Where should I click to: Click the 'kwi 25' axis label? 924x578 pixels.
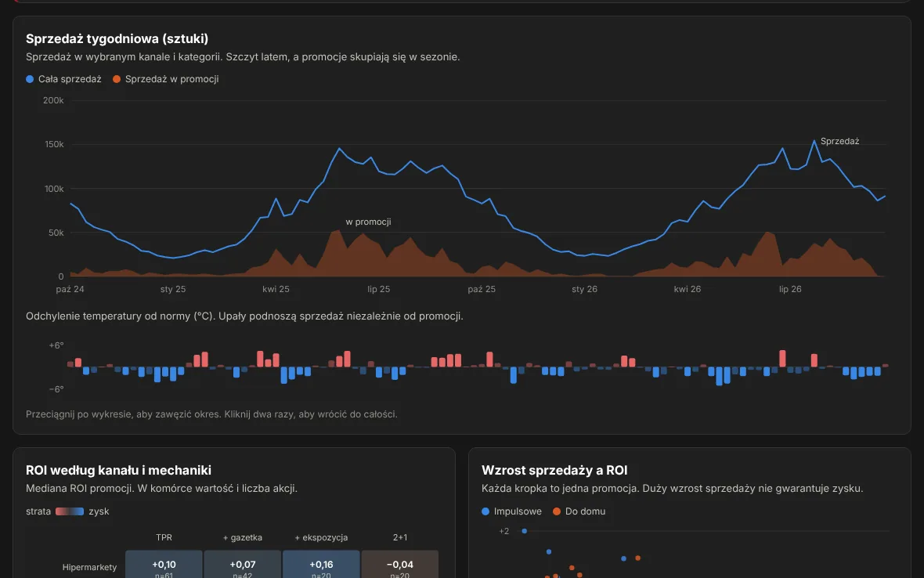tap(276, 289)
